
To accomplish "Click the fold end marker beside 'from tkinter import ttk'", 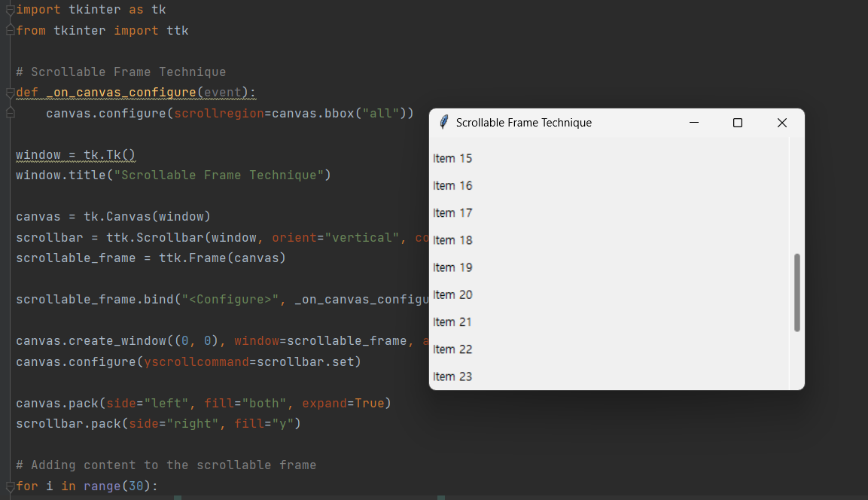I will (10, 30).
